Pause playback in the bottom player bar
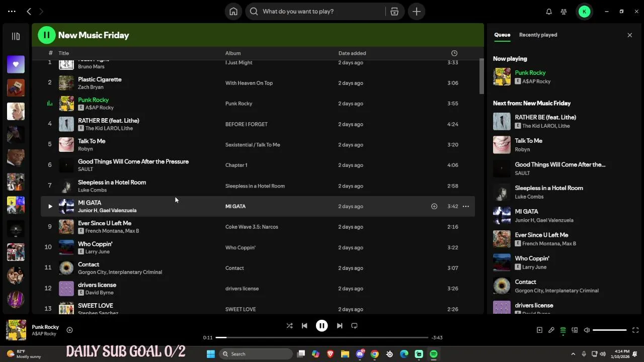Image resolution: width=644 pixels, height=362 pixels. click(x=321, y=326)
